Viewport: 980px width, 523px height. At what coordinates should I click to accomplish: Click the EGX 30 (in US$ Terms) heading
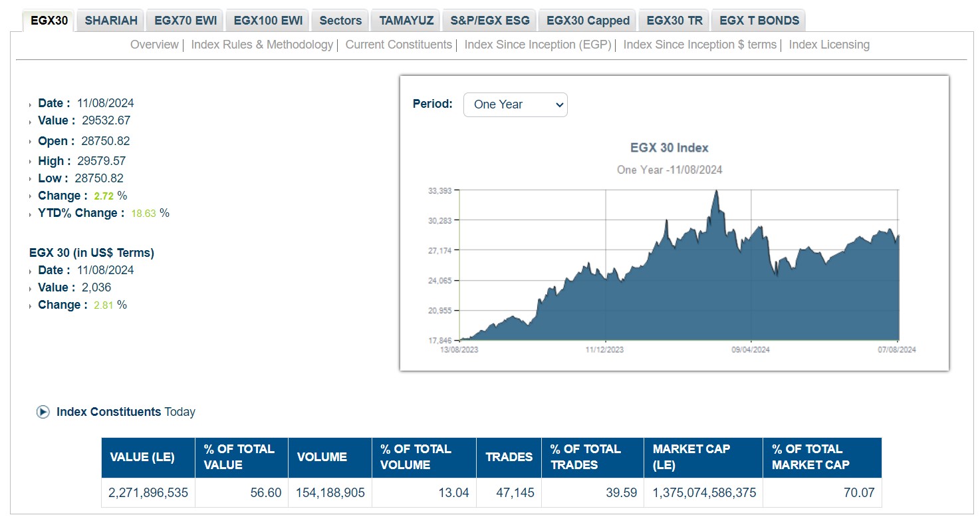[92, 253]
